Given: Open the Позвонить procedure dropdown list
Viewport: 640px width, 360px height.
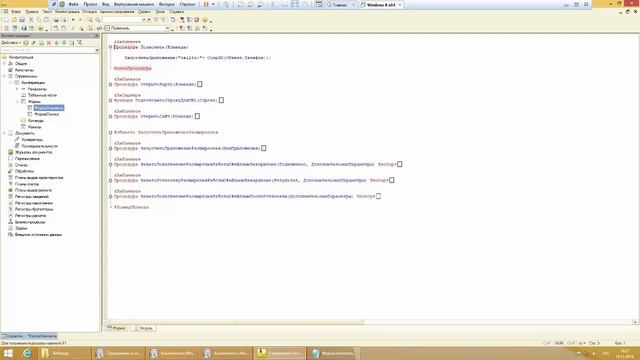Looking at the screenshot, I should pyautogui.click(x=167, y=28).
